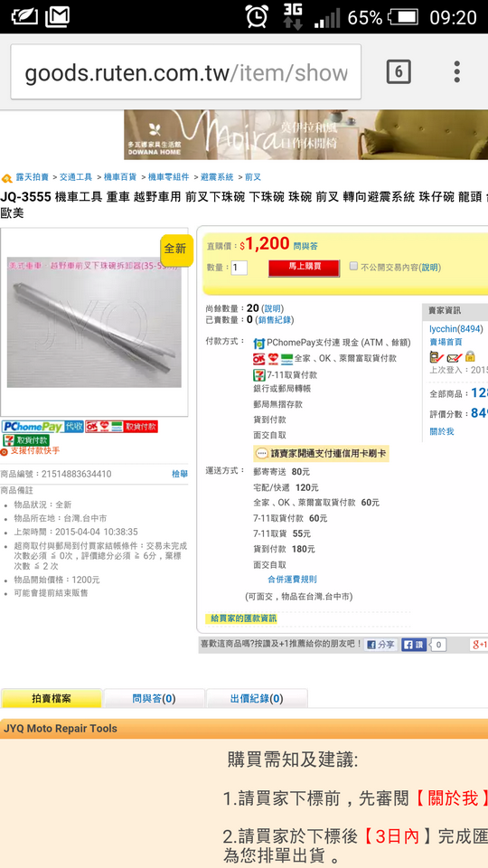Open the browser three-dot overflow menu
Image resolution: width=488 pixels, height=868 pixels.
457,72
